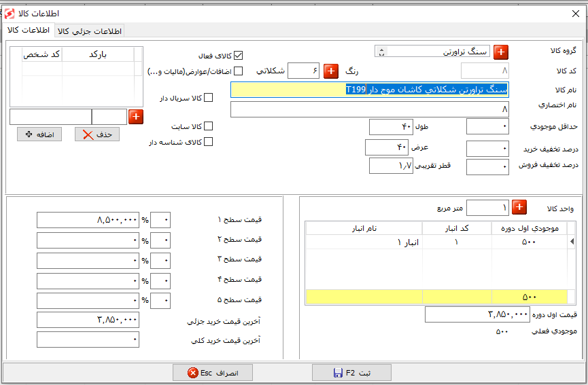
Task: Select the اطلاعات کالا tab
Action: [x=29, y=30]
